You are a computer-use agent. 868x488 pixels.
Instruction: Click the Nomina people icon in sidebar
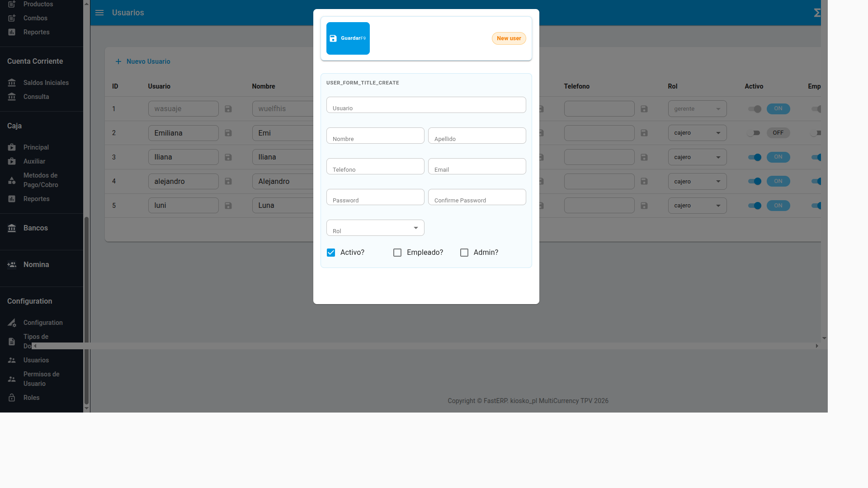12,265
